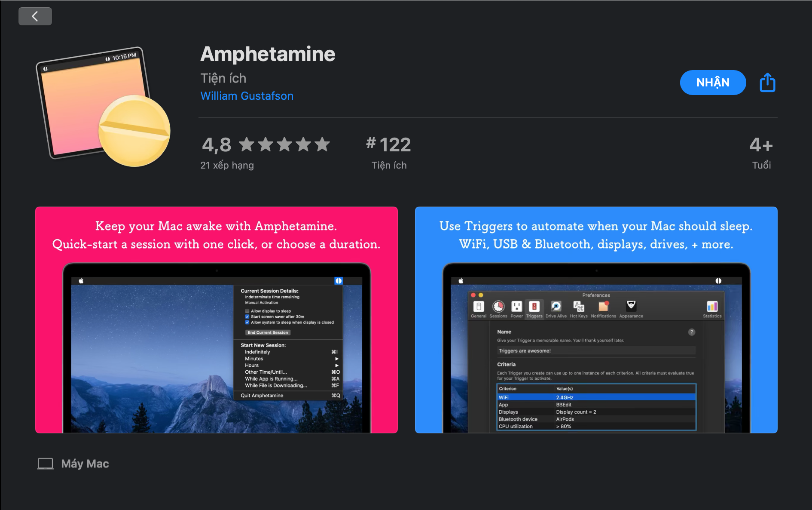Viewport: 812px width, 510px height.
Task: Open the blue 'Use Triggers' screenshot
Action: pos(596,320)
